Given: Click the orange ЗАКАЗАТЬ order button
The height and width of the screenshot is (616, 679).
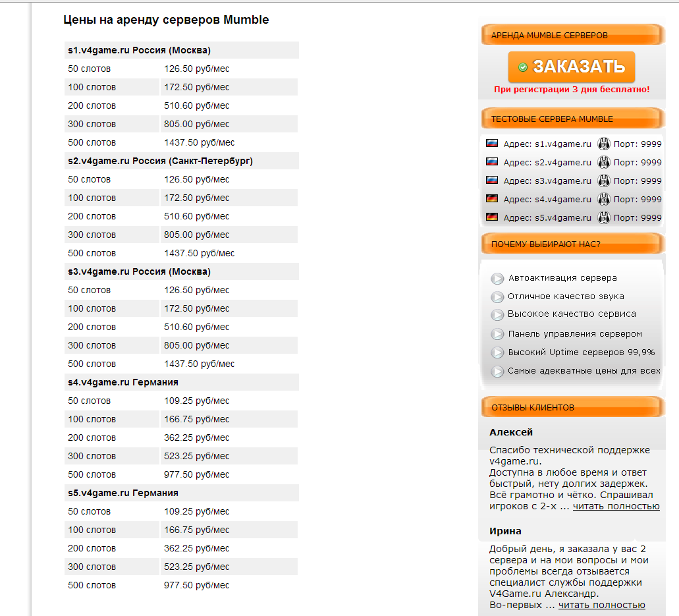Looking at the screenshot, I should [572, 67].
